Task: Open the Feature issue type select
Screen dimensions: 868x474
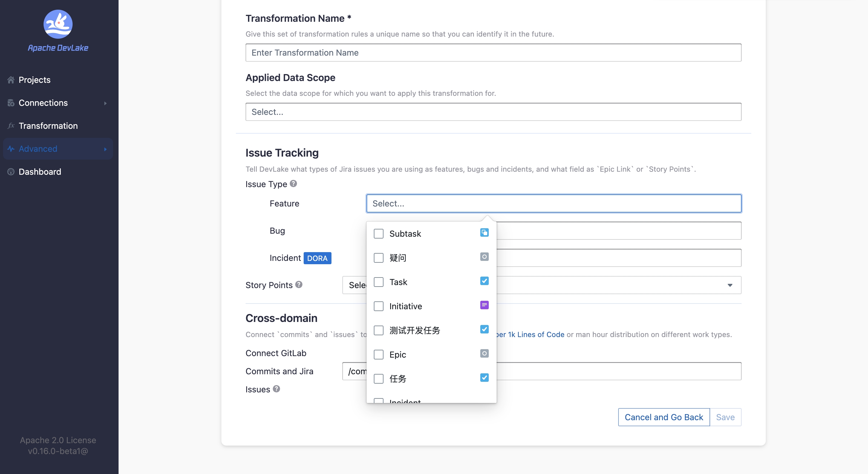Action: click(x=554, y=203)
